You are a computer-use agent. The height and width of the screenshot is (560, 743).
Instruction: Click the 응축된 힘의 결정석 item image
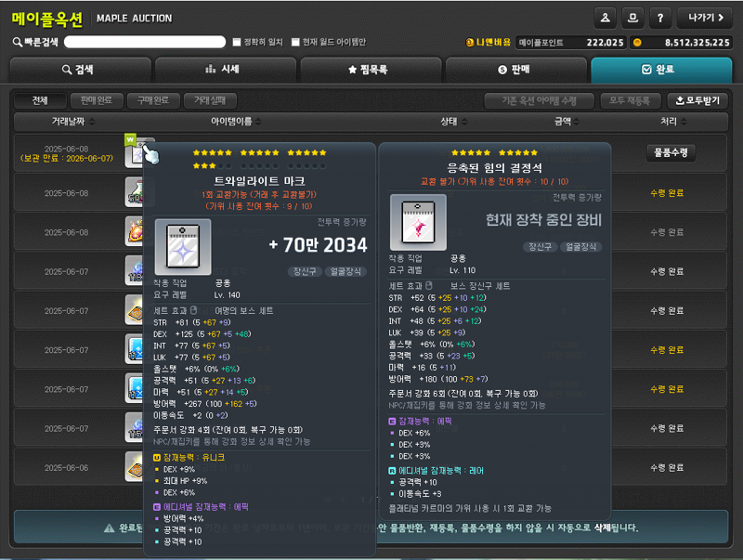click(x=418, y=222)
